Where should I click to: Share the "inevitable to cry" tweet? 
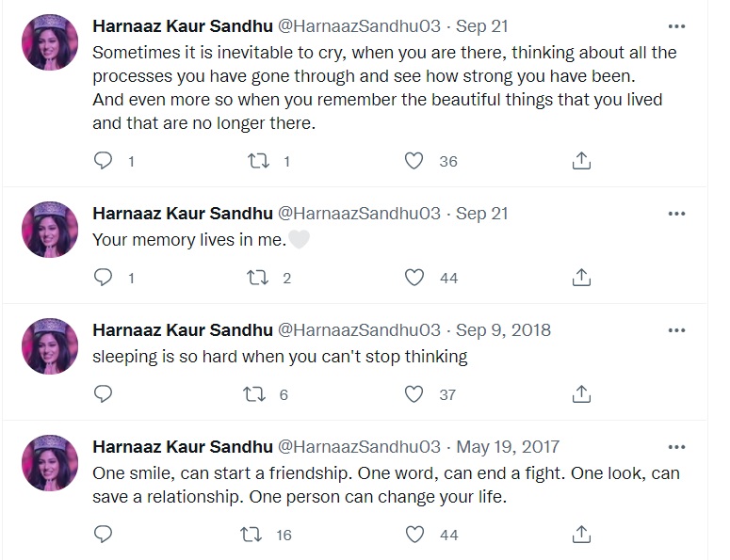pos(582,161)
